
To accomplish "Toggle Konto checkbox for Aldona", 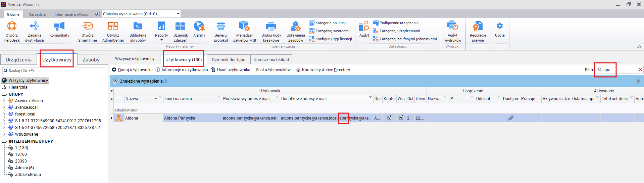I will point(389,118).
